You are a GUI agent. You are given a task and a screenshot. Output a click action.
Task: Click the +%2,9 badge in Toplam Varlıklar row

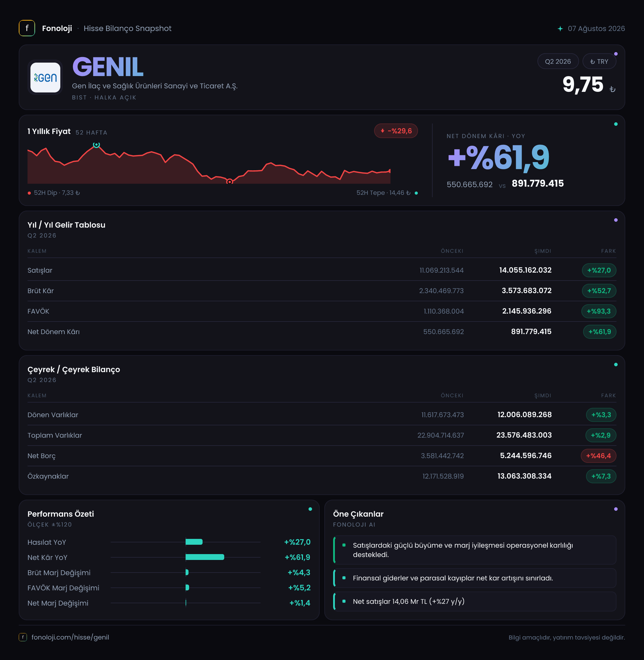[x=600, y=435]
